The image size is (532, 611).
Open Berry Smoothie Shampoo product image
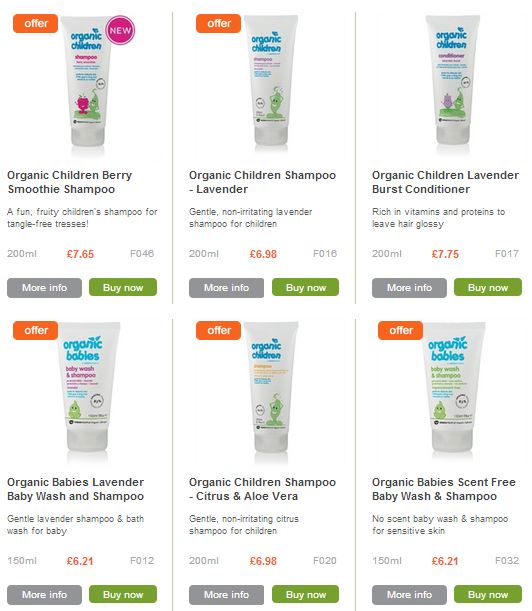coord(87,81)
